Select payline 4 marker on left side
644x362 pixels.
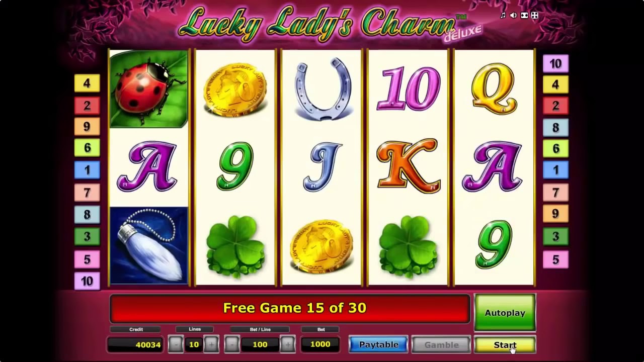[87, 83]
